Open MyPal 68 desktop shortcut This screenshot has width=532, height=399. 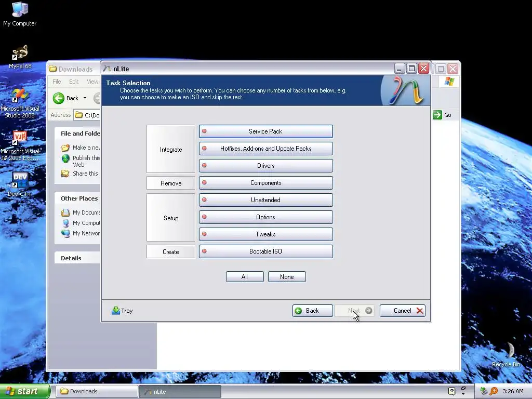(20, 57)
